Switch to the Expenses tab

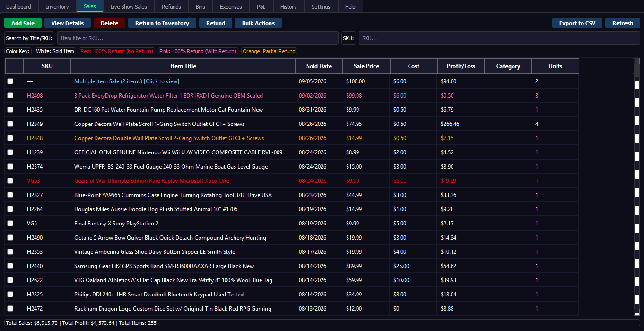pos(231,7)
